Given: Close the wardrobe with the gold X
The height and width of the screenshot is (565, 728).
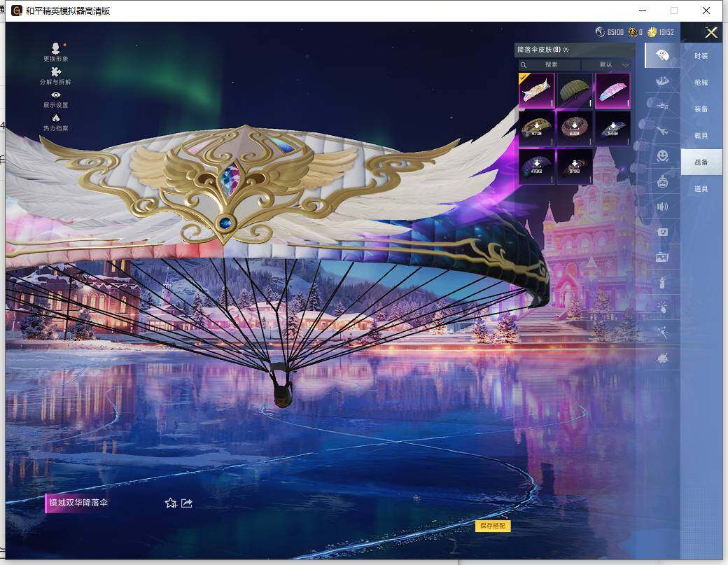Looking at the screenshot, I should pos(710,32).
